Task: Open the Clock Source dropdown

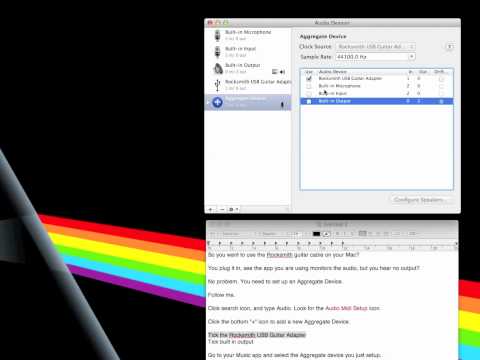Action: click(x=376, y=47)
